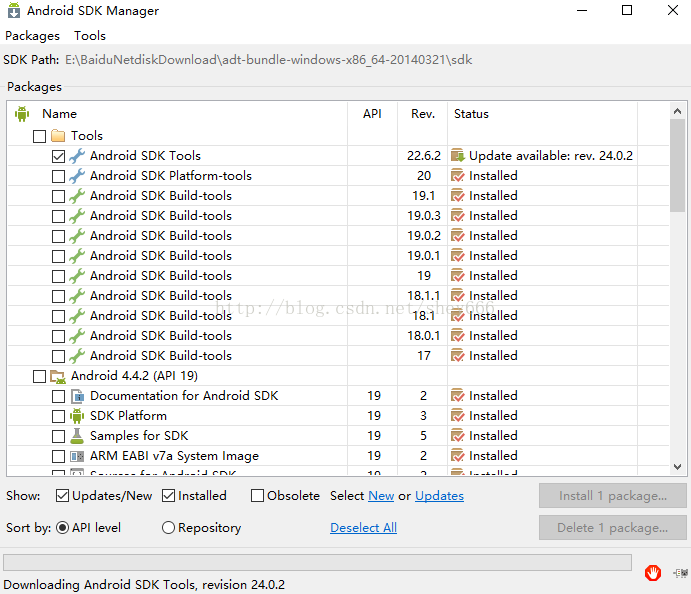This screenshot has width=691, height=594.
Task: Check the Samples for SDK checkbox
Action: [58, 436]
